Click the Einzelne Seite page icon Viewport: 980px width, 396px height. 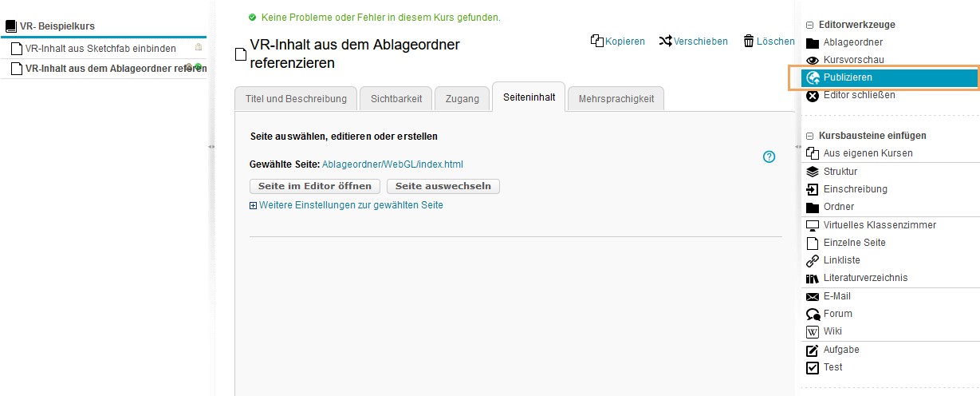tap(813, 243)
